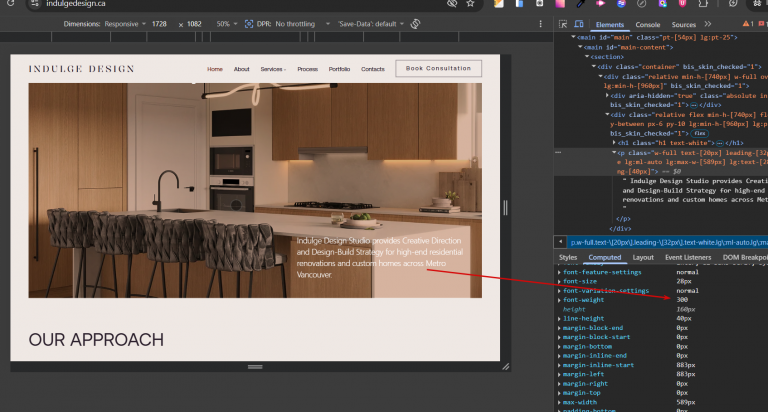Click the Book Consultation button
768x412 pixels.
pos(438,69)
